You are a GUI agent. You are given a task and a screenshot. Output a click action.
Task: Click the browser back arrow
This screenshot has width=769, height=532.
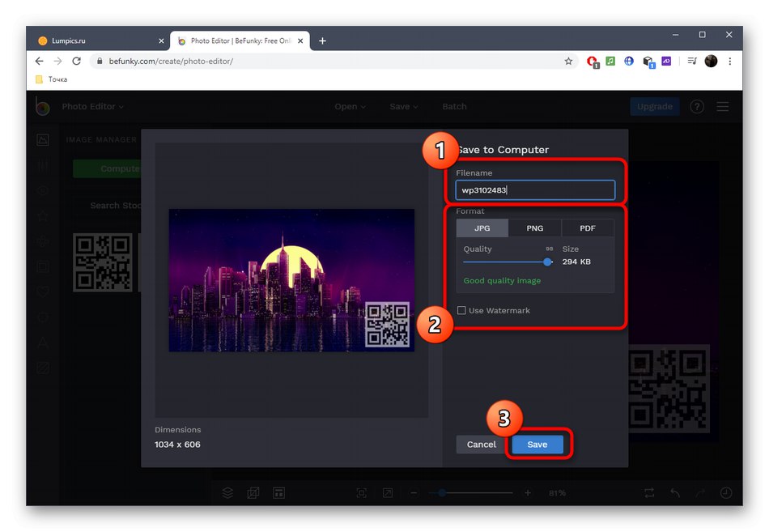[39, 61]
